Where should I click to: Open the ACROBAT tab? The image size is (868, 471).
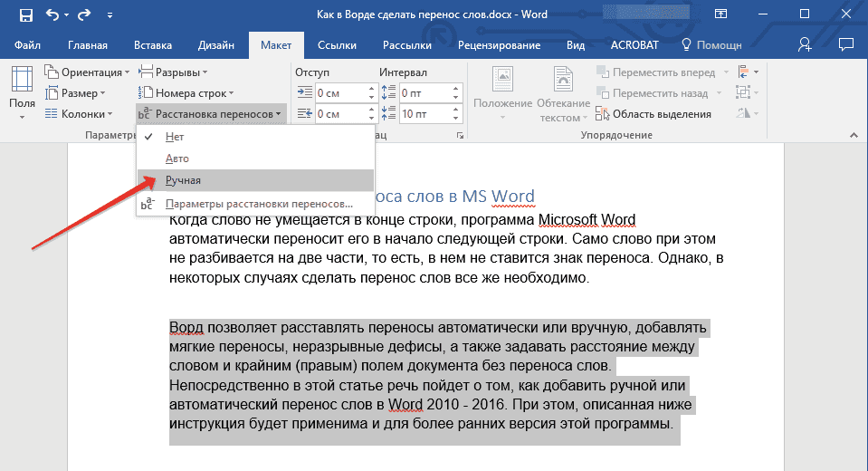tap(634, 45)
